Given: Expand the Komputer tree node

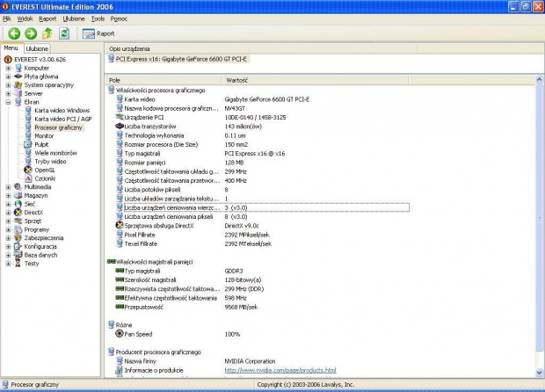Looking at the screenshot, I should pos(8,68).
